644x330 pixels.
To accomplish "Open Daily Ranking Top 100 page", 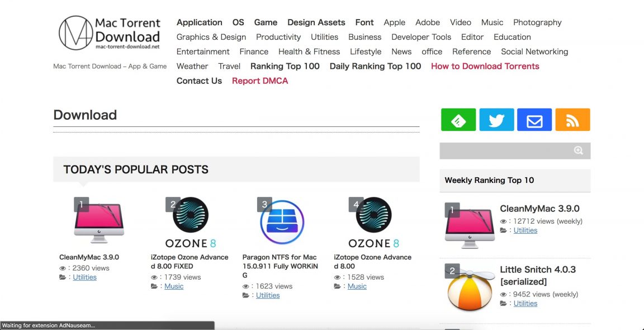I will [376, 66].
